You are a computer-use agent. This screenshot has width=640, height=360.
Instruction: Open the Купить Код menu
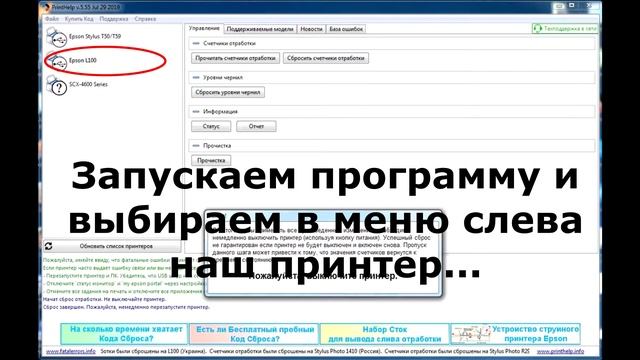(x=79, y=19)
